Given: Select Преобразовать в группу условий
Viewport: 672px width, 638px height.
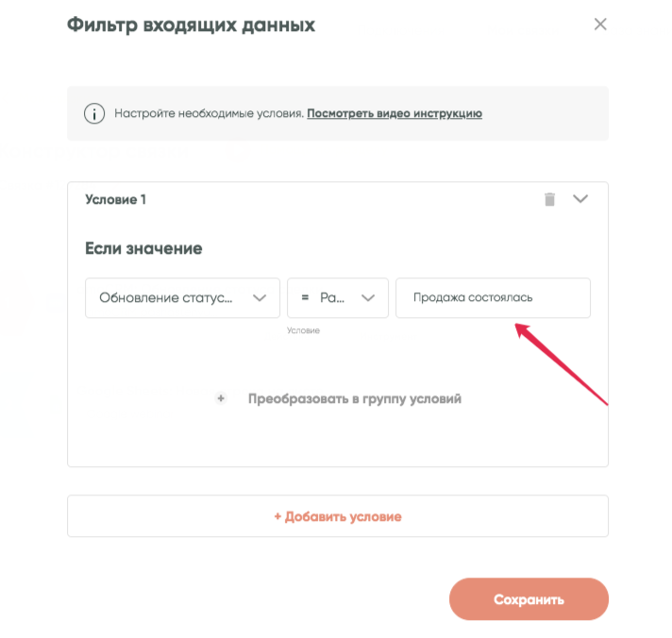Looking at the screenshot, I should click(355, 399).
